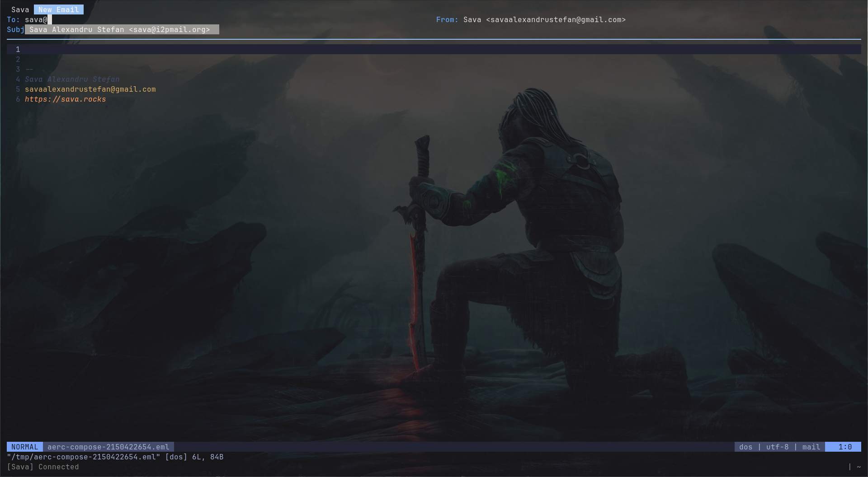Click the utf-8 encoding indicator

click(x=777, y=447)
